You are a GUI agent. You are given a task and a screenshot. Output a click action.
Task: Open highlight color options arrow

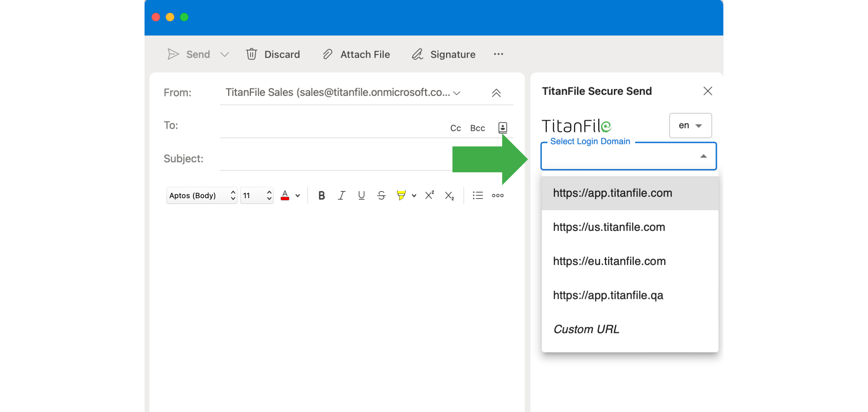point(414,196)
